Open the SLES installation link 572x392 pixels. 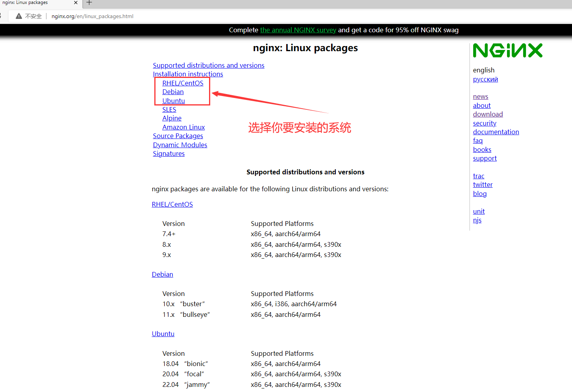point(169,109)
